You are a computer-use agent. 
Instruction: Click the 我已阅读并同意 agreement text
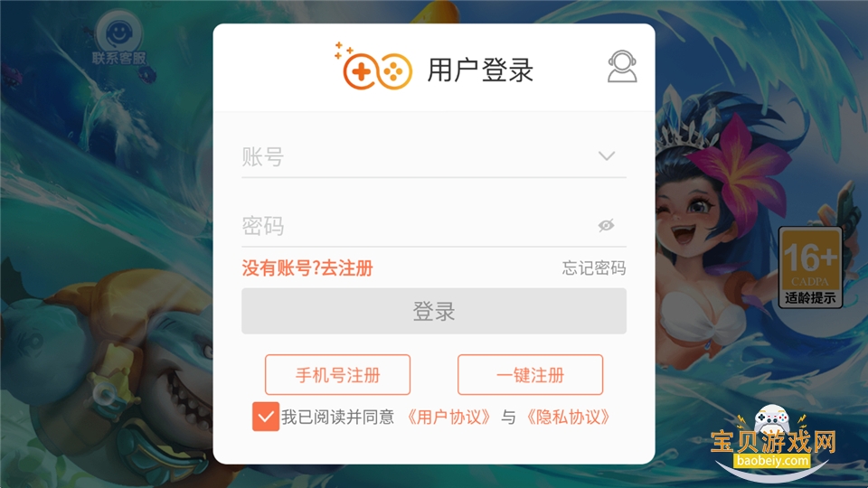click(x=337, y=417)
